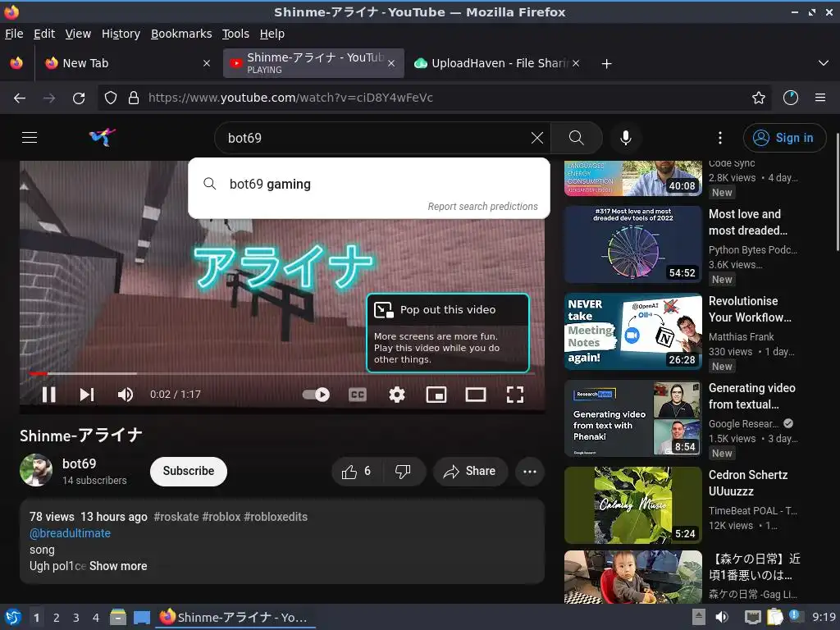Open the Bookmarks menu

pyautogui.click(x=181, y=34)
